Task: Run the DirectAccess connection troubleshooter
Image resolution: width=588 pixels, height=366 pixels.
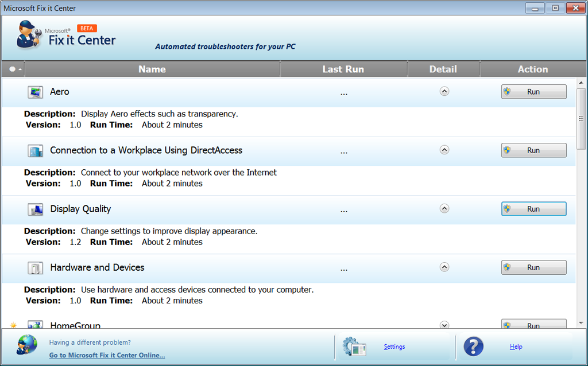Action: point(534,150)
